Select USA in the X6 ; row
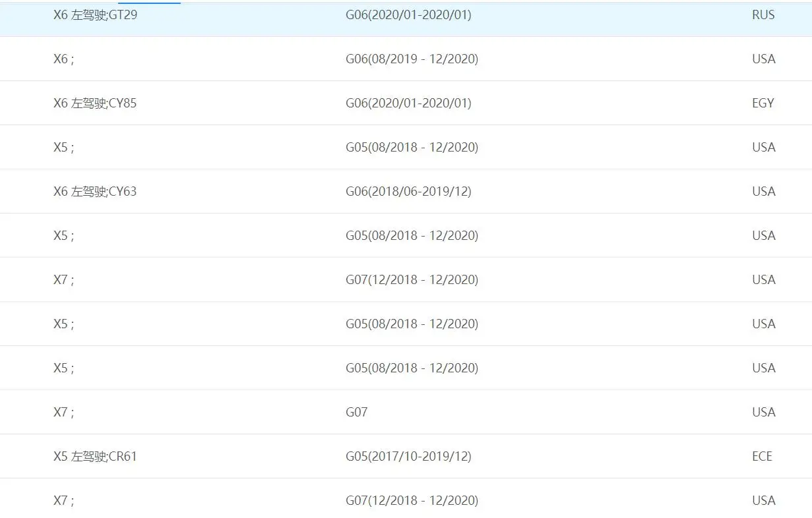Image resolution: width=812 pixels, height=518 pixels. tap(763, 59)
